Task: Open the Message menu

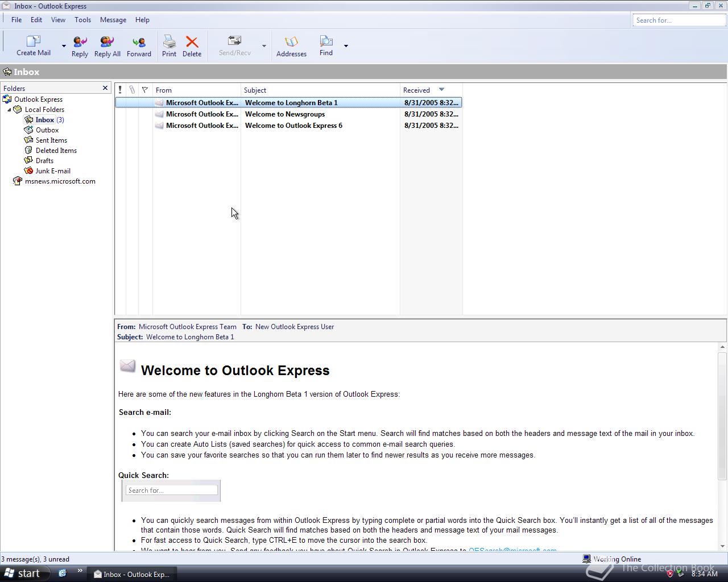Action: [x=113, y=19]
